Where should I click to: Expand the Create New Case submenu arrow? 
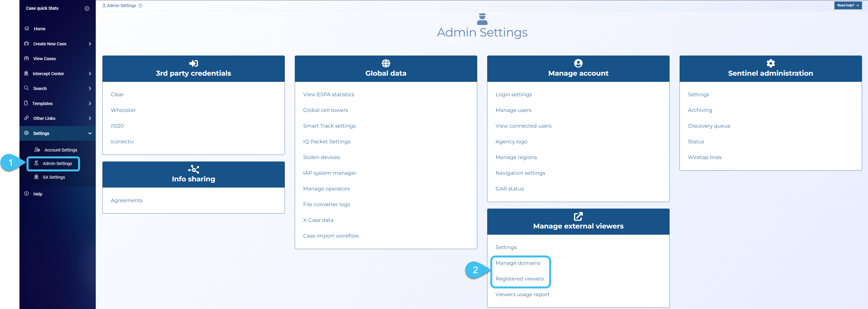click(90, 44)
